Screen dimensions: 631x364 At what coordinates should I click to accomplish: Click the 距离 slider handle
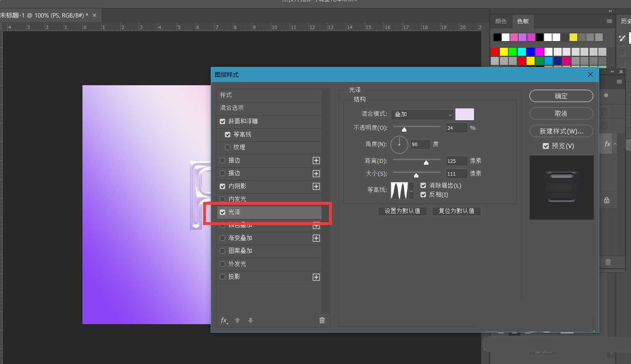pyautogui.click(x=426, y=162)
